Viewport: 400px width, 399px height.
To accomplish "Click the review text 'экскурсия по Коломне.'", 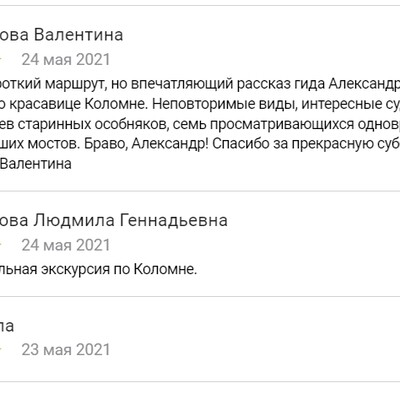I will [119, 269].
